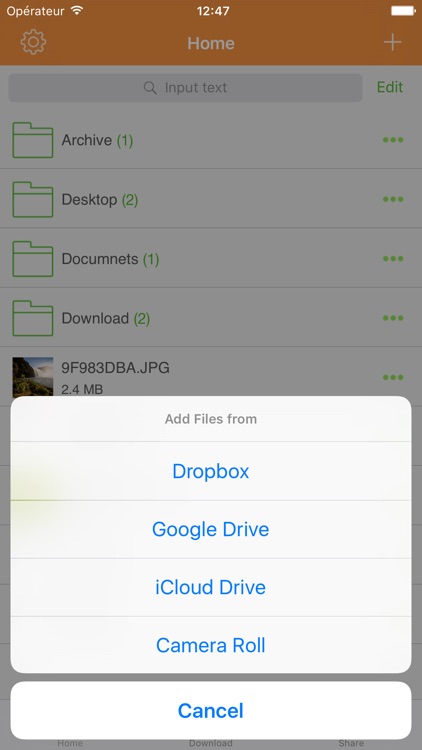Select Camera Roll option

(x=211, y=645)
